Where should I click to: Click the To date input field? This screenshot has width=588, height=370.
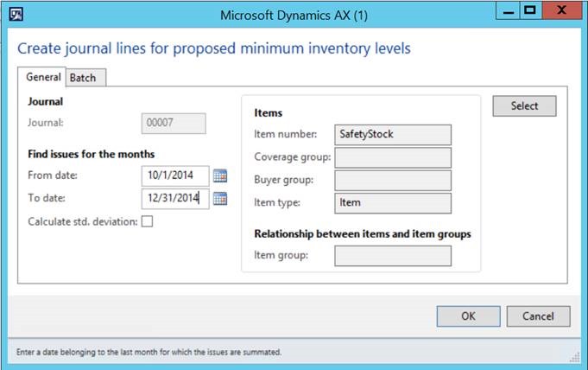click(x=174, y=199)
